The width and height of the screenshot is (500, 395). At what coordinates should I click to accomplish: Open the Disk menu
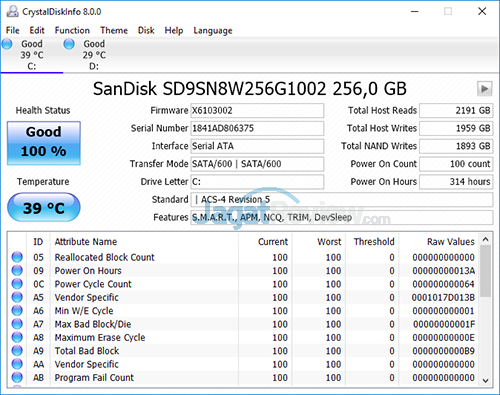click(146, 30)
